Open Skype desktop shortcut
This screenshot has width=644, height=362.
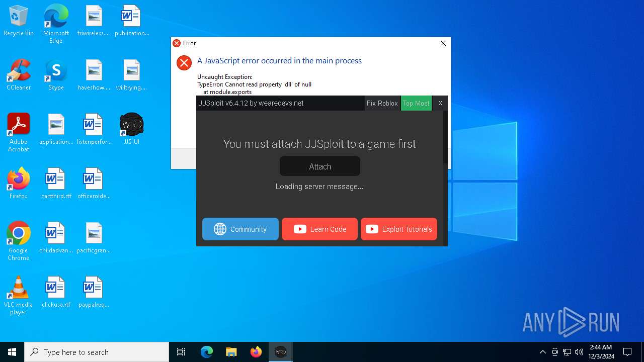(x=56, y=75)
